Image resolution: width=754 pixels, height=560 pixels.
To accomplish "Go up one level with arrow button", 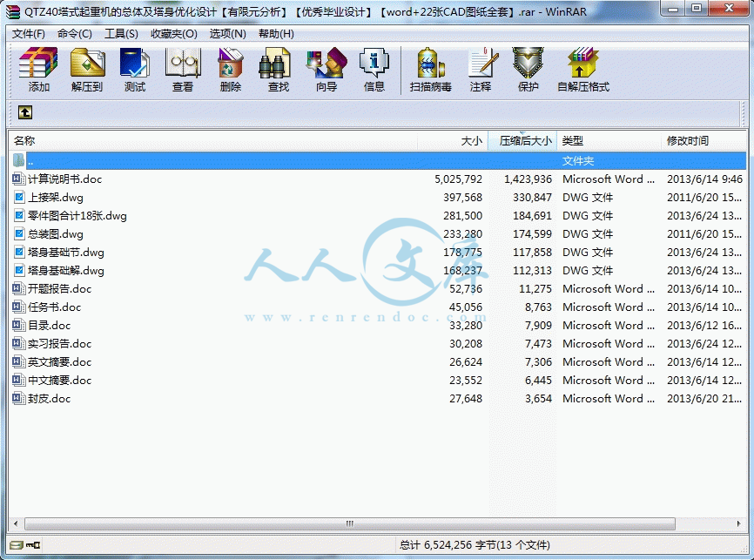I will pos(25,112).
